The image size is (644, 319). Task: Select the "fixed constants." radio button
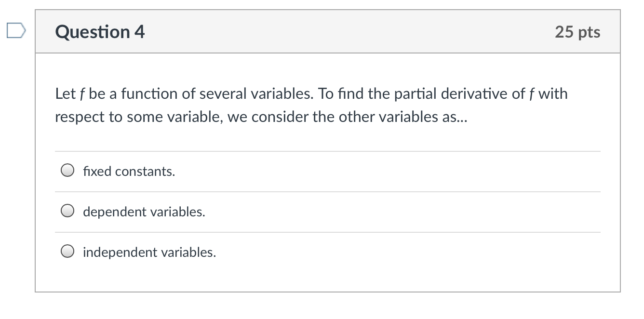pyautogui.click(x=67, y=171)
